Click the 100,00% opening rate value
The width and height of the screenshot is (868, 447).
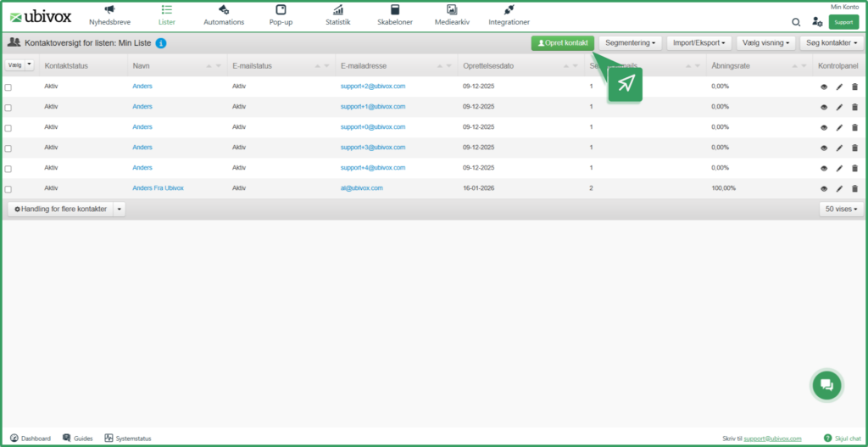pos(724,188)
